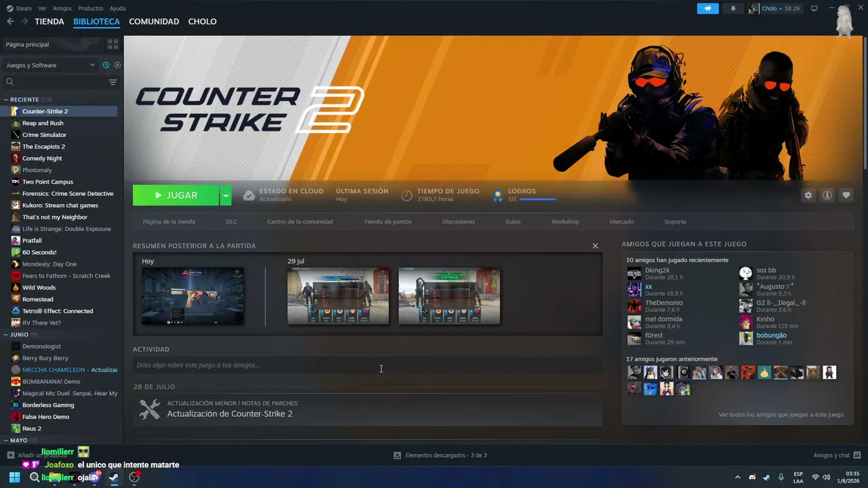Select Reap and Rush in library
Image resolution: width=868 pixels, height=488 pixels.
pyautogui.click(x=43, y=123)
